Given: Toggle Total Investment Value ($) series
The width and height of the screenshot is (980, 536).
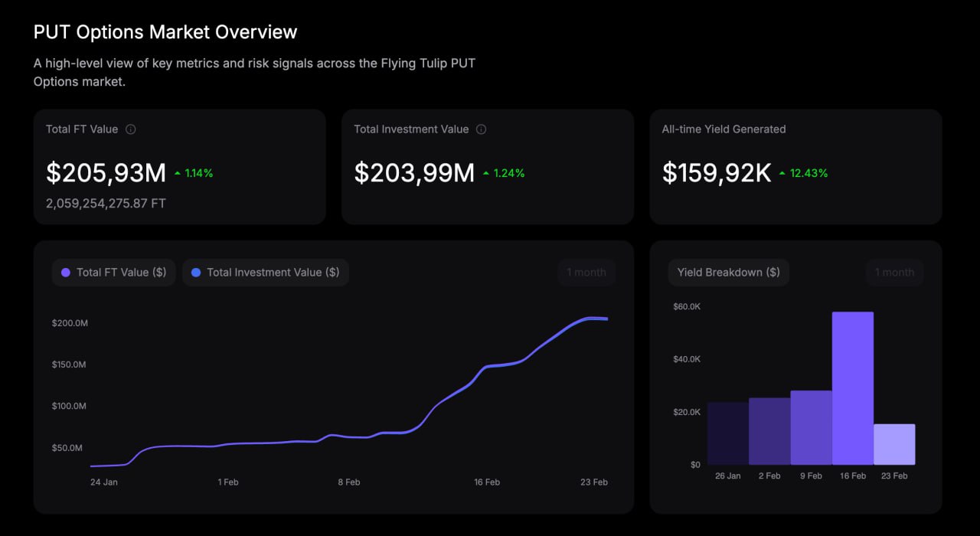Looking at the screenshot, I should [265, 273].
